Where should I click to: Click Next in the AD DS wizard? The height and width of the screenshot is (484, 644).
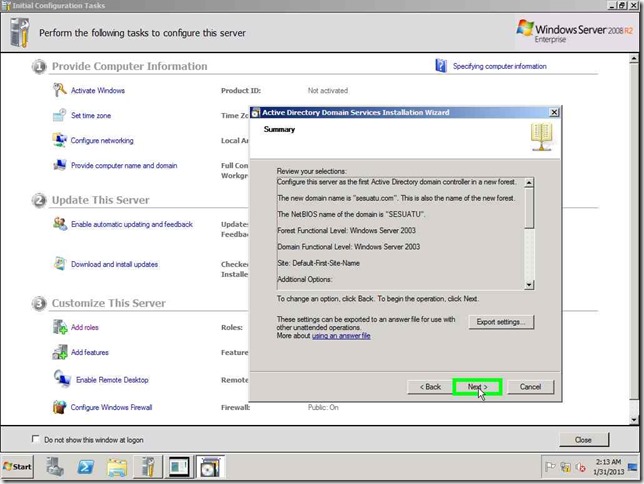tap(477, 387)
